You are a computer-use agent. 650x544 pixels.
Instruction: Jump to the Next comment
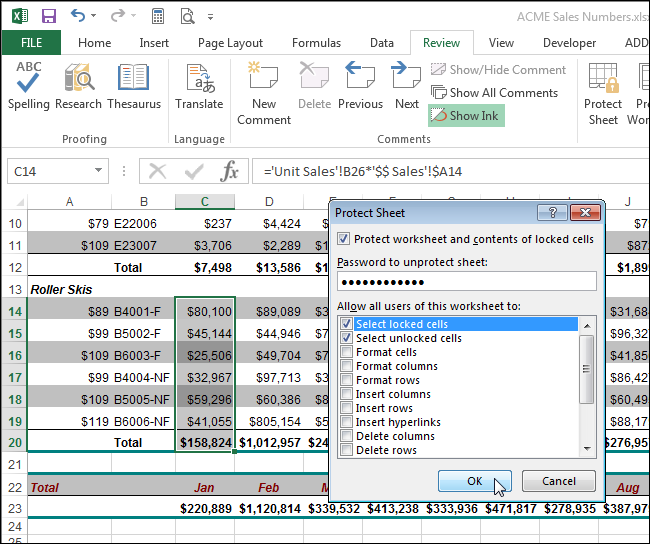click(407, 85)
